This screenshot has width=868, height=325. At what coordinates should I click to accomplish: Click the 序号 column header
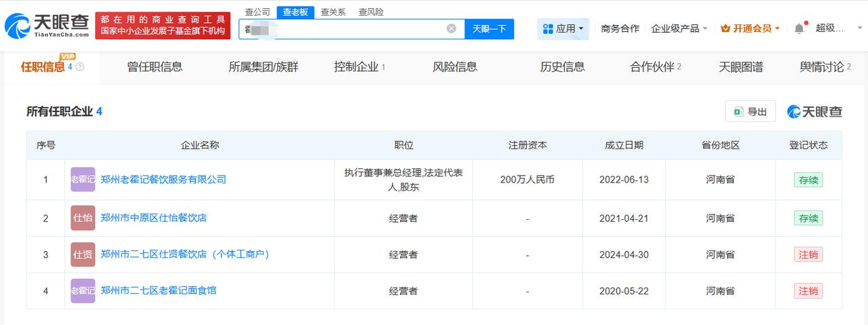tap(45, 145)
